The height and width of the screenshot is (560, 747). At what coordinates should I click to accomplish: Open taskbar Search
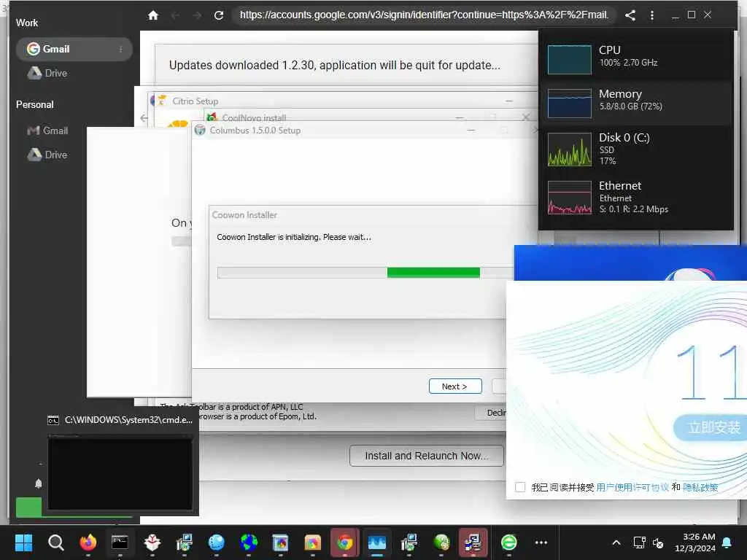click(55, 542)
